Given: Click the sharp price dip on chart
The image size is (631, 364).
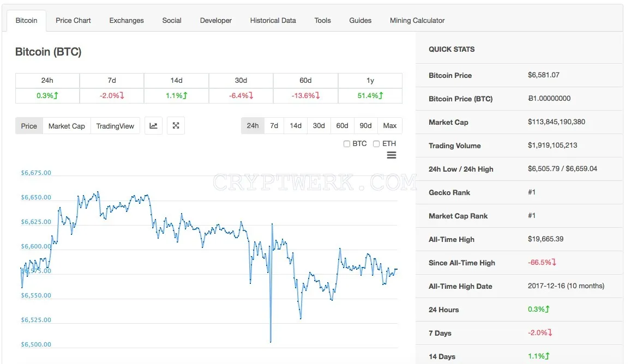Looking at the screenshot, I should pyautogui.click(x=271, y=340).
